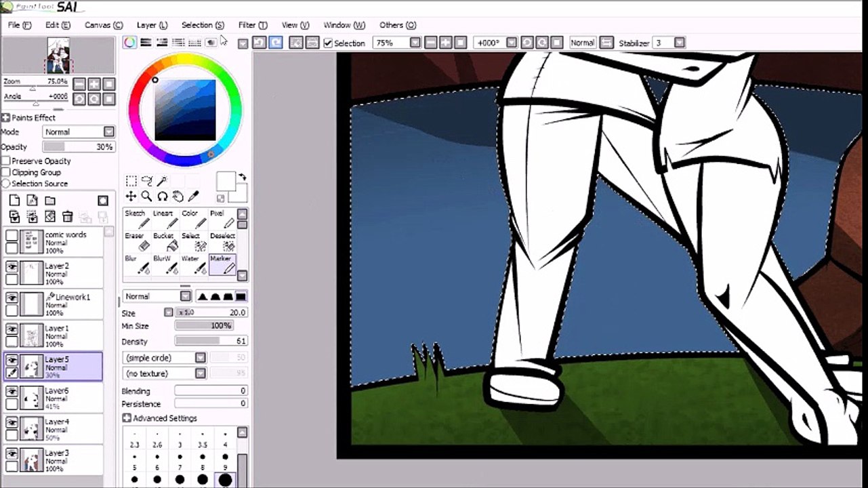This screenshot has height=488, width=868.
Task: Open the Window menu
Action: pyautogui.click(x=344, y=25)
